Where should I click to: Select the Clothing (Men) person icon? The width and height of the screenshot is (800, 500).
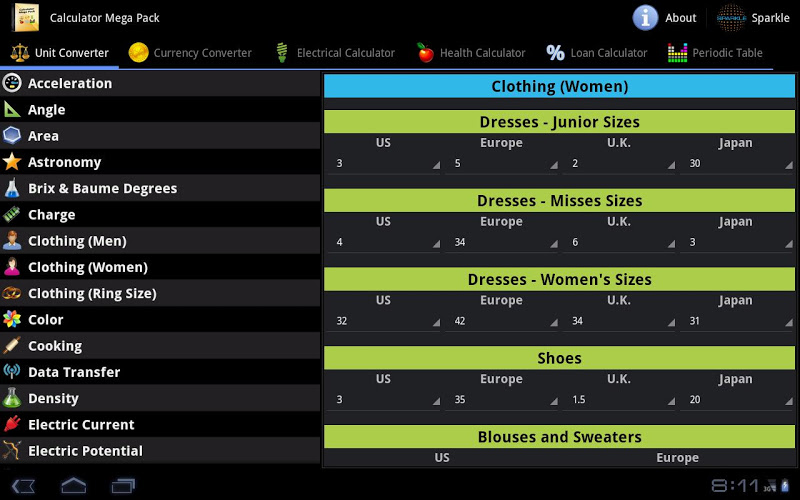click(x=12, y=240)
